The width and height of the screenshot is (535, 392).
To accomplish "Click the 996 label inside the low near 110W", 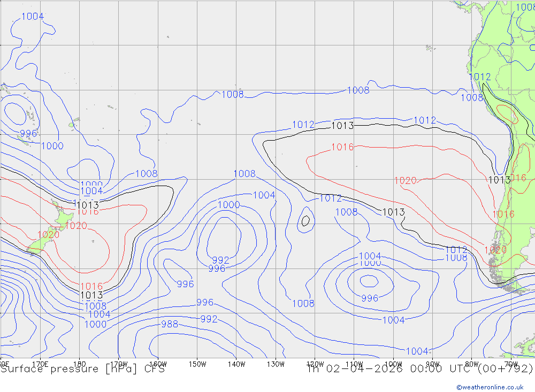I will click(370, 298).
